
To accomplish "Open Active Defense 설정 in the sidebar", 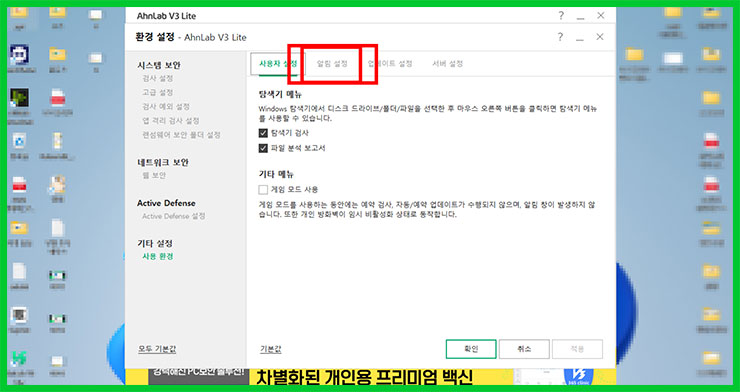I will coord(174,216).
